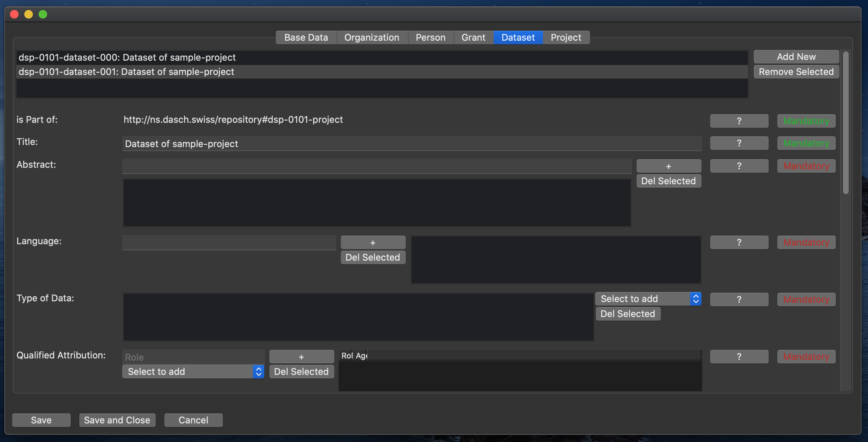The image size is (868, 442).
Task: Switch to the Base Data tab
Action: (306, 37)
